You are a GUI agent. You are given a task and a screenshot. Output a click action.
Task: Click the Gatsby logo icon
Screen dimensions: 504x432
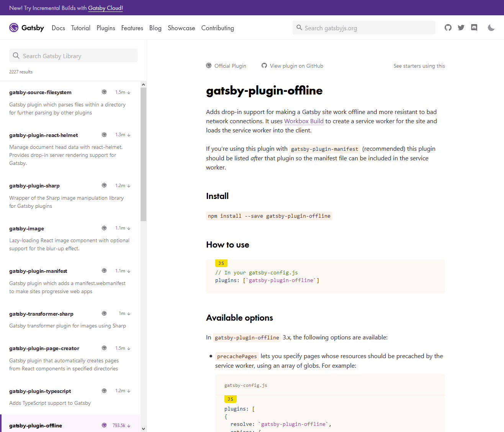coord(14,28)
